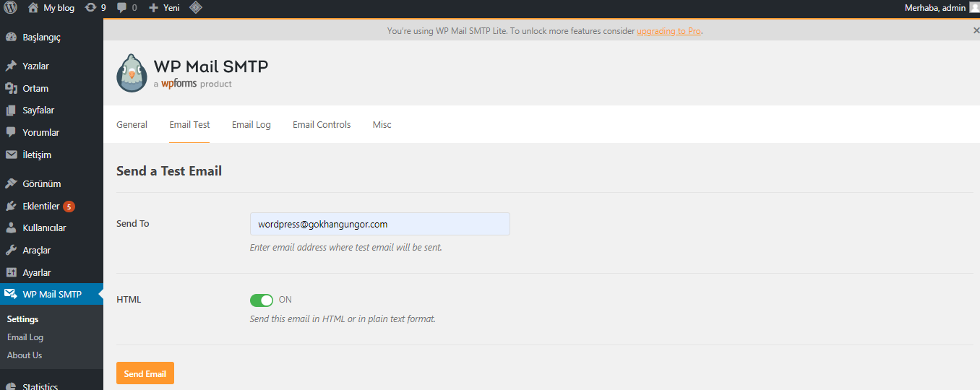Click the Send To email address field
Viewport: 980px width, 390px height.
[x=380, y=224]
